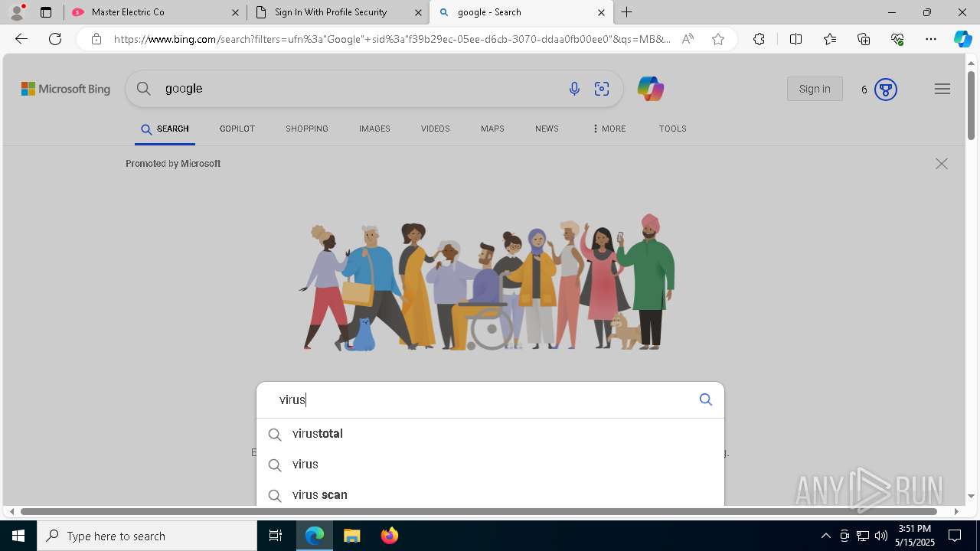The width and height of the screenshot is (980, 551).
Task: Open Copilot colorful icon beside search box
Action: tap(650, 89)
